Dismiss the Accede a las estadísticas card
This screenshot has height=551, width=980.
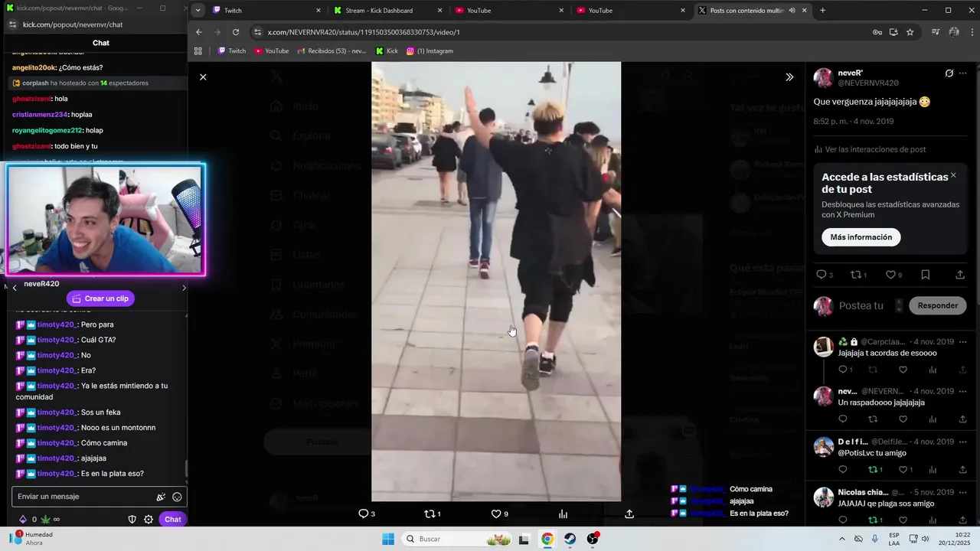point(953,175)
